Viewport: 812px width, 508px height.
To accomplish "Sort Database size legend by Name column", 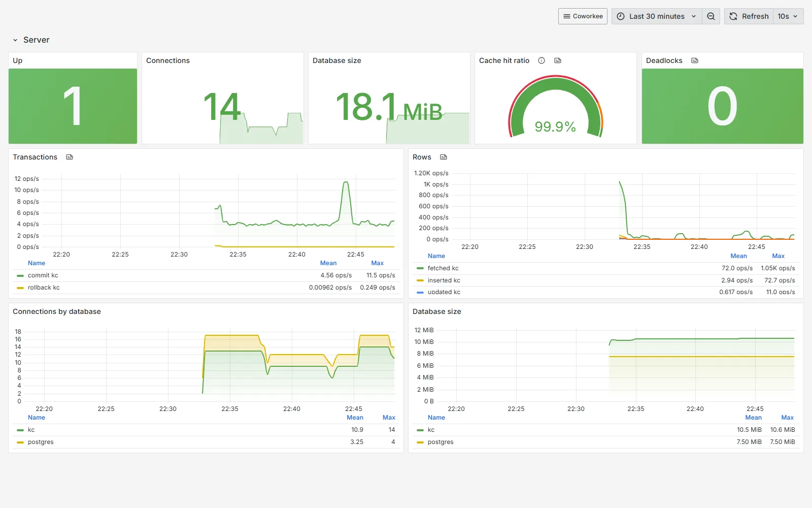I will pos(436,418).
